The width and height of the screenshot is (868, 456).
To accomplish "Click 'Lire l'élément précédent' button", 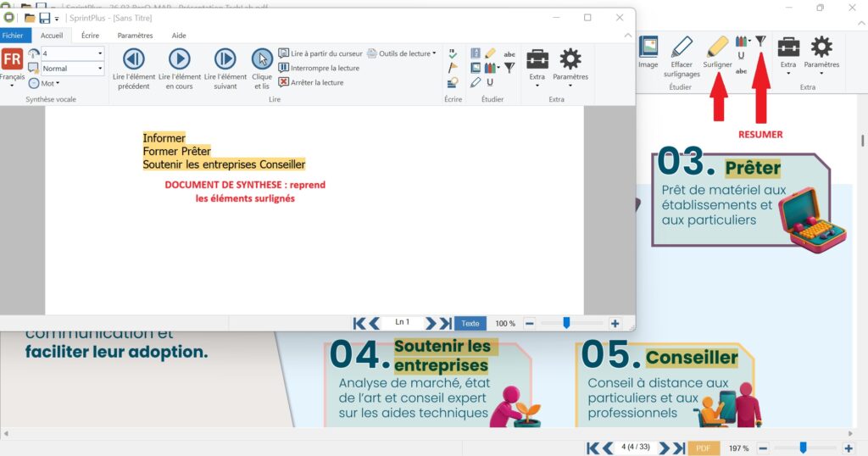I will coord(134,58).
